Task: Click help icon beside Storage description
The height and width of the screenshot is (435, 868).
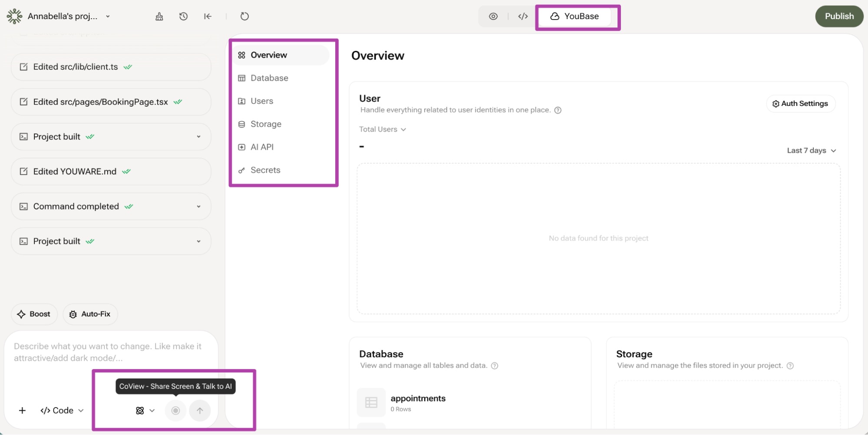Action: (x=790, y=366)
